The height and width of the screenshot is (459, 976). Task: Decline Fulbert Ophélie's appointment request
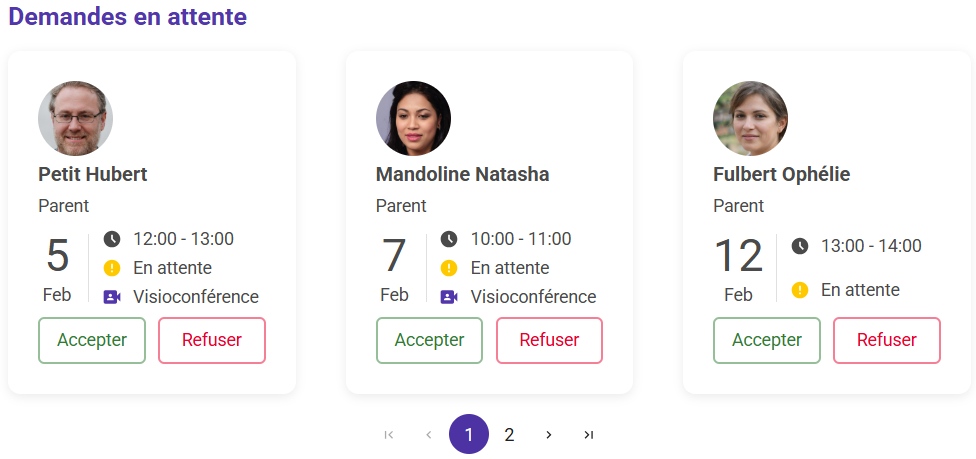tap(887, 340)
